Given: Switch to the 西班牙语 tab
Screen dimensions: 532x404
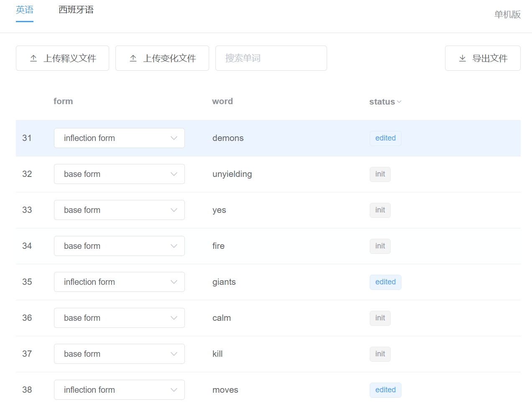Looking at the screenshot, I should pyautogui.click(x=76, y=10).
